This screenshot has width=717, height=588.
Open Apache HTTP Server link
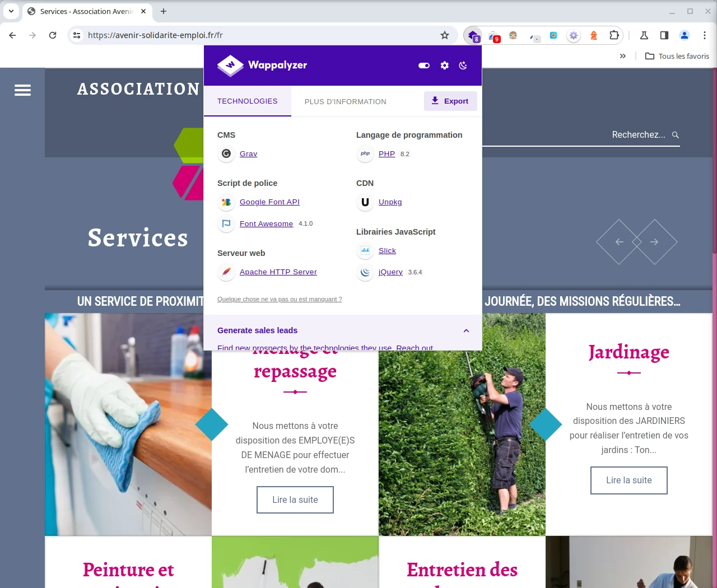[x=278, y=272]
